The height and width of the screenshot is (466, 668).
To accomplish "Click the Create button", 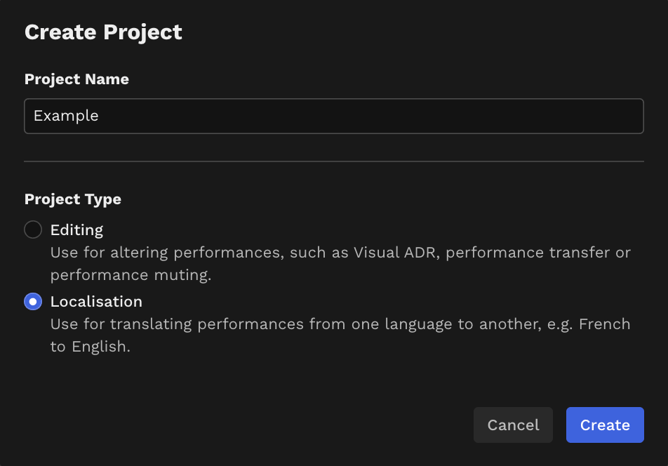I will click(605, 425).
